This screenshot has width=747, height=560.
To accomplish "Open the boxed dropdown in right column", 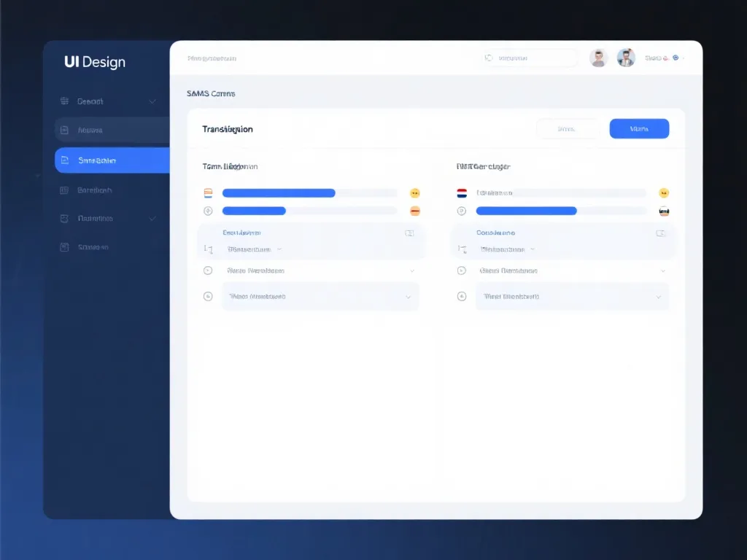I will 573,297.
